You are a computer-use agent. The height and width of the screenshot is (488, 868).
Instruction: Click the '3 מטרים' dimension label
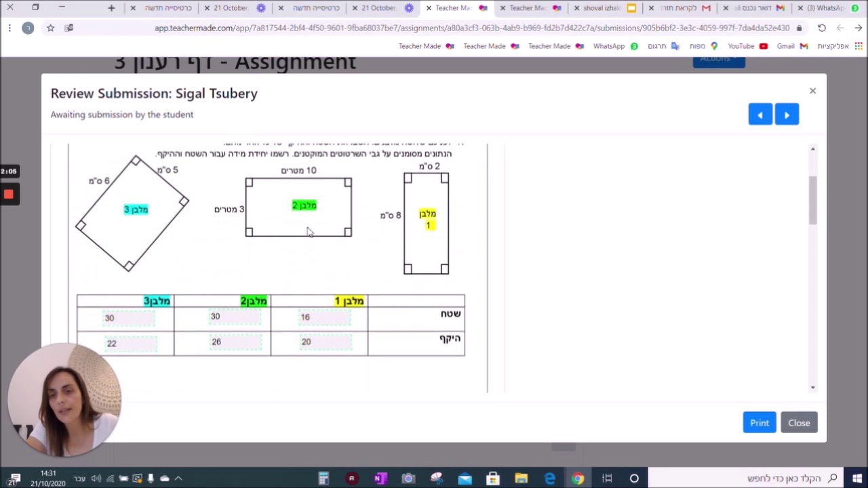point(229,209)
